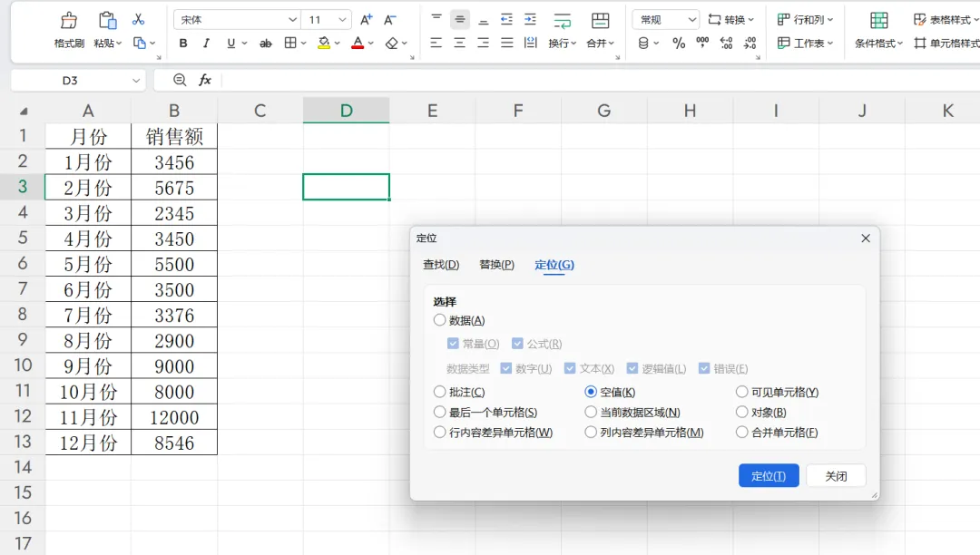Click the 转换 button
Viewport: 980px width, 555px height.
pos(730,20)
